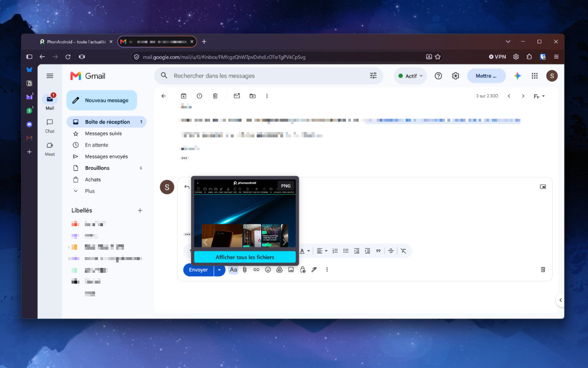Image resolution: width=588 pixels, height=368 pixels.
Task: Open the text alignment dropdown
Action: (x=321, y=251)
